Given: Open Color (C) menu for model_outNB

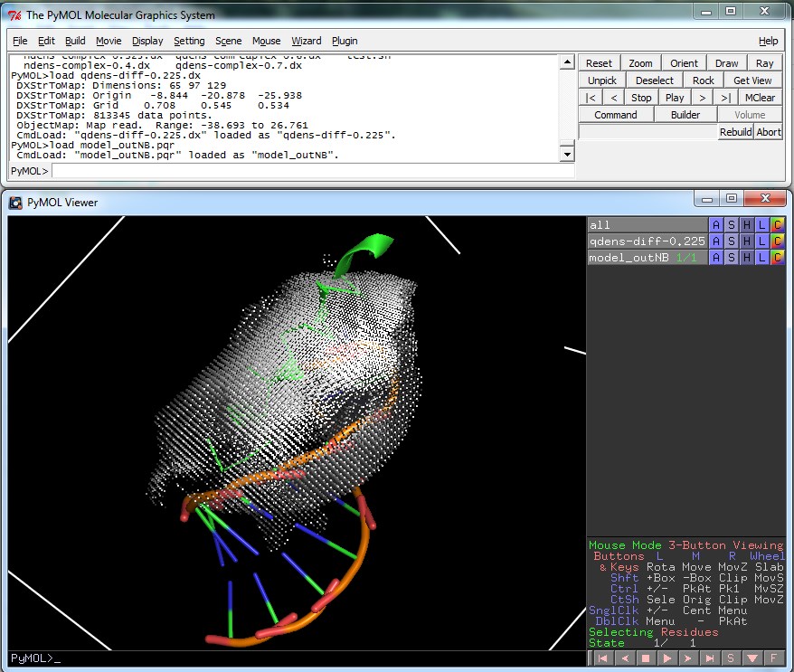Looking at the screenshot, I should tap(778, 257).
